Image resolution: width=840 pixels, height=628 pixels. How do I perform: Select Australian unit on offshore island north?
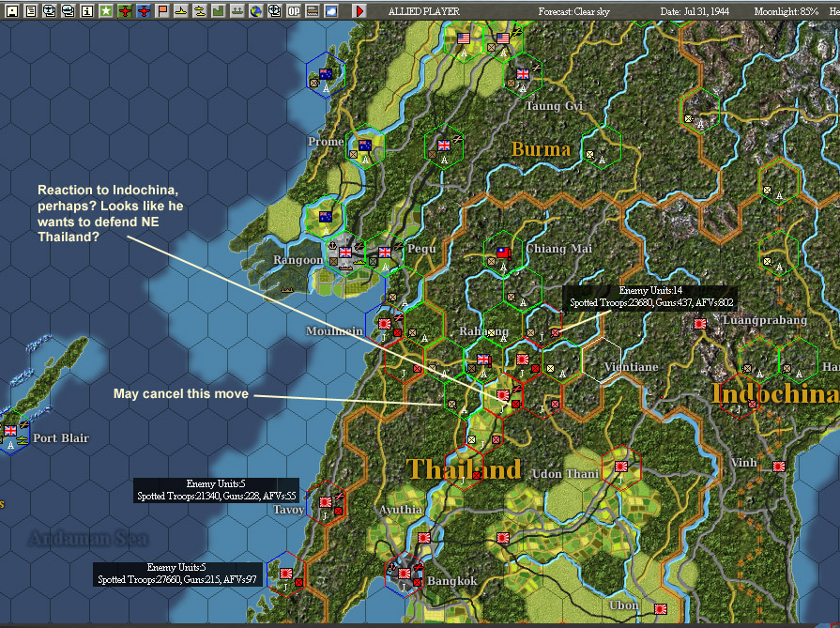(326, 74)
